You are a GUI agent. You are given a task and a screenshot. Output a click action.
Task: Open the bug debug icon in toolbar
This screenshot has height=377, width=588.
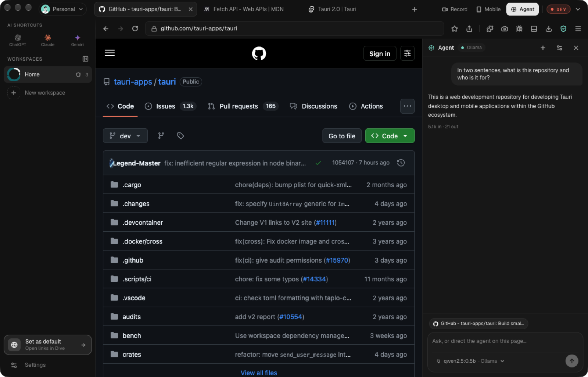pyautogui.click(x=519, y=29)
